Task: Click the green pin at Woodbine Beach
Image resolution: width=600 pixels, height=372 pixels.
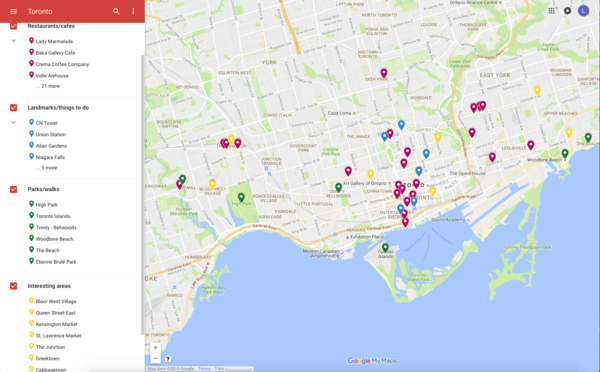Action: point(565,154)
